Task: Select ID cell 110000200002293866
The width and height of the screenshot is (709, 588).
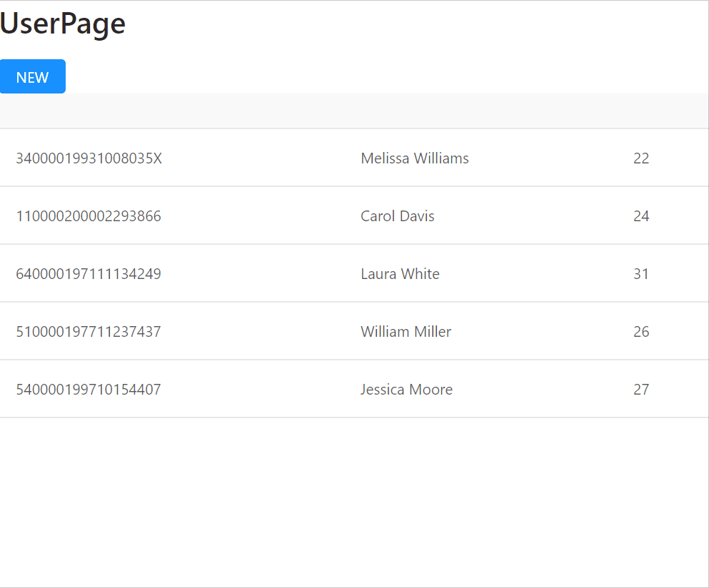Action: [89, 216]
